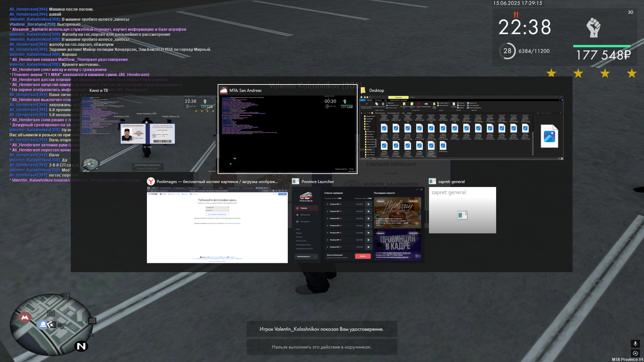Viewport: 644px width, 362px height.
Task: Click chat line "Valentin_Kalashnikov[308]: Да"
Action: click(39, 160)
